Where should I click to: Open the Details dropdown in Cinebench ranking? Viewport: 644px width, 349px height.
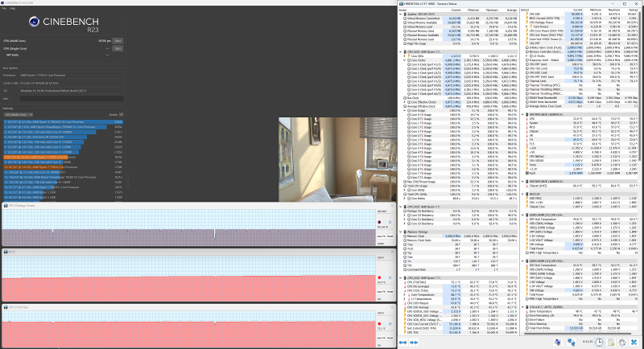(x=122, y=115)
